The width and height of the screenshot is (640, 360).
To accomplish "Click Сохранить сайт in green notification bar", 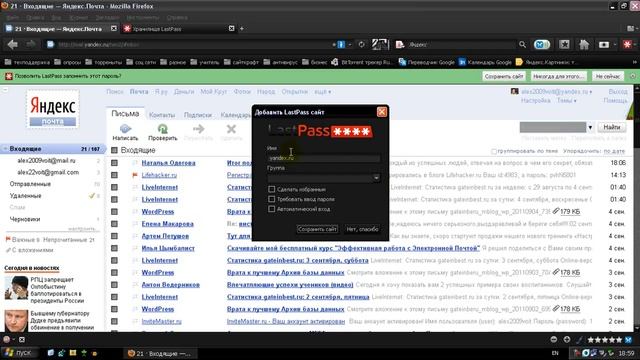I will (x=503, y=76).
